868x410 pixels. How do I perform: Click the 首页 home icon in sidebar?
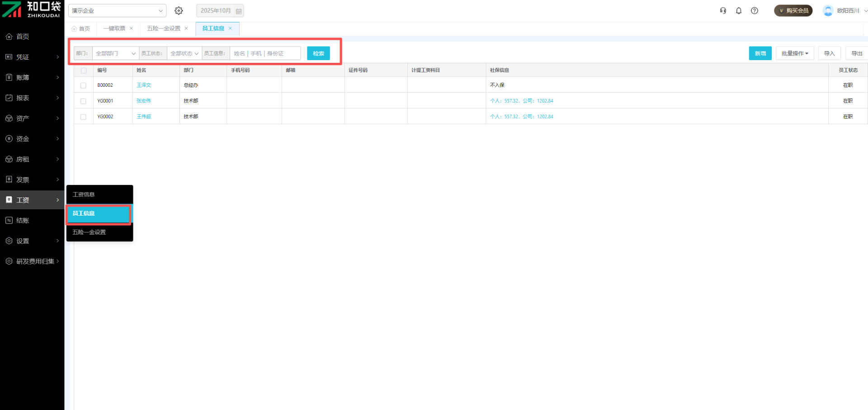click(x=9, y=37)
